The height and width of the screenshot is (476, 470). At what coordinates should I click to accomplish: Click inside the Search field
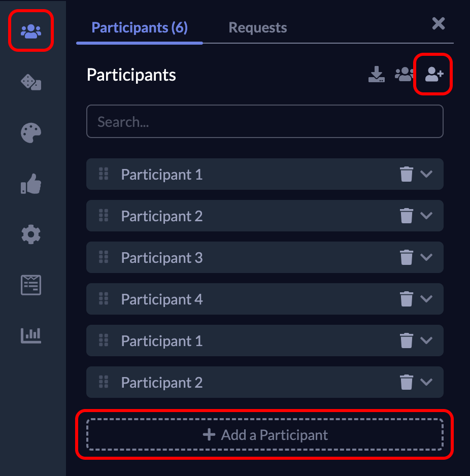265,121
